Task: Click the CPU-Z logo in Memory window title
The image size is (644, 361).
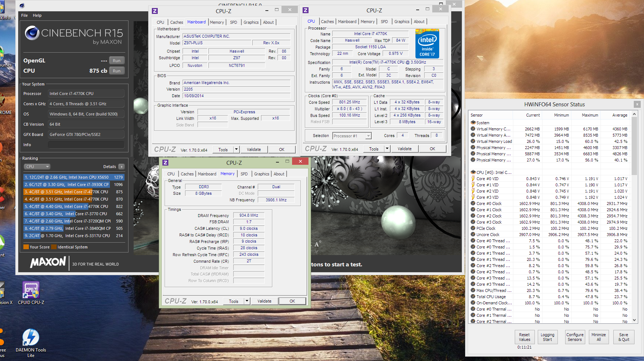Action: click(x=165, y=163)
